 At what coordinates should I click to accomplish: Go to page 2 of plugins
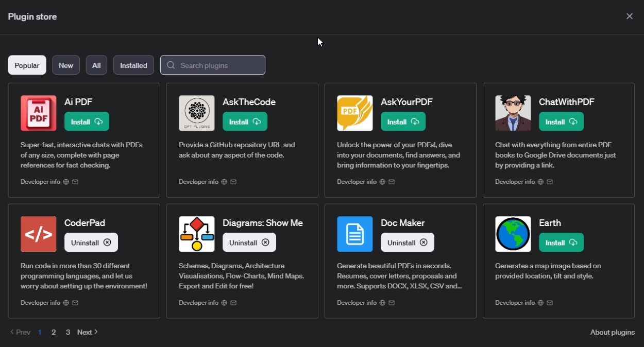click(54, 332)
